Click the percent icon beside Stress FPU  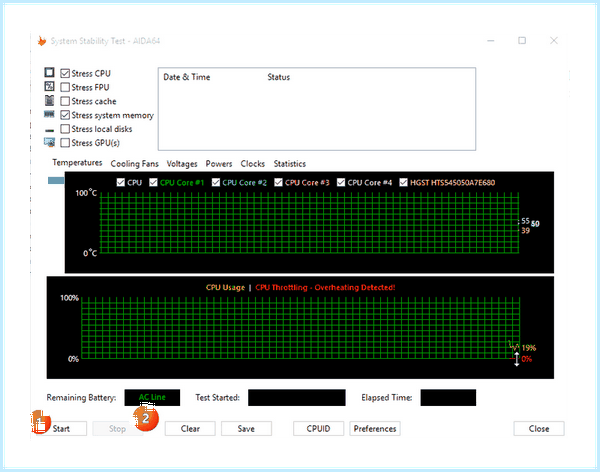(x=49, y=87)
